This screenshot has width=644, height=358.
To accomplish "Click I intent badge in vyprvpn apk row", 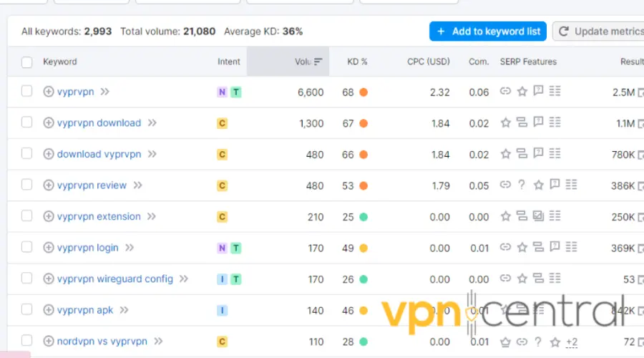I will [x=223, y=310].
